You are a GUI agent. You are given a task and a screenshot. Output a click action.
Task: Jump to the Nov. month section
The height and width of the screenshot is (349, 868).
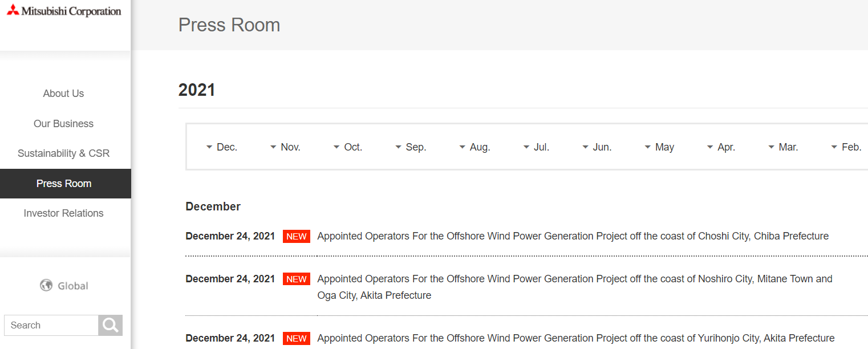pyautogui.click(x=285, y=147)
